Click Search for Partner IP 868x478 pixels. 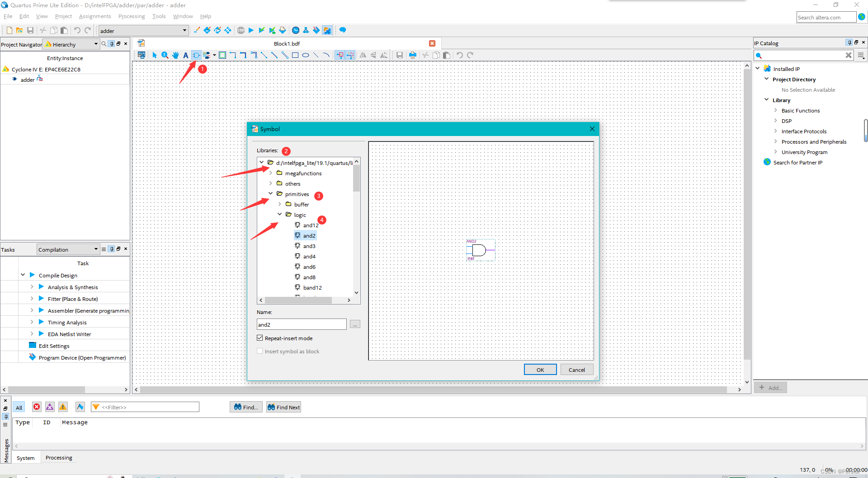tap(797, 163)
